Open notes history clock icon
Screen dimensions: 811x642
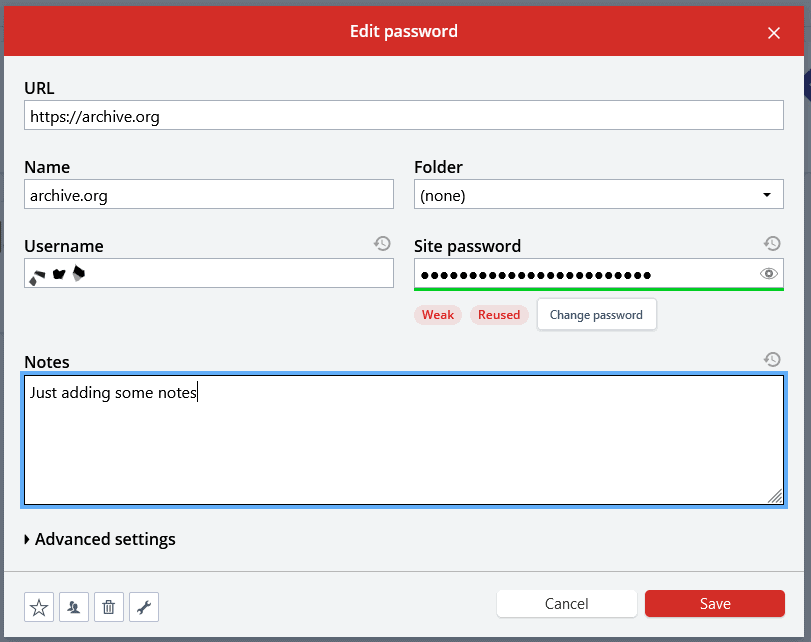coord(772,360)
